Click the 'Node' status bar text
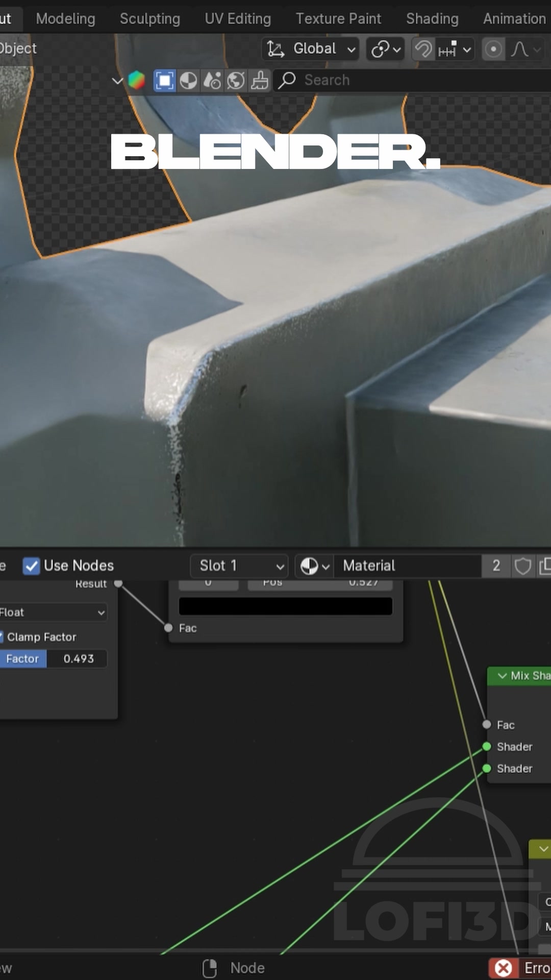 [247, 968]
